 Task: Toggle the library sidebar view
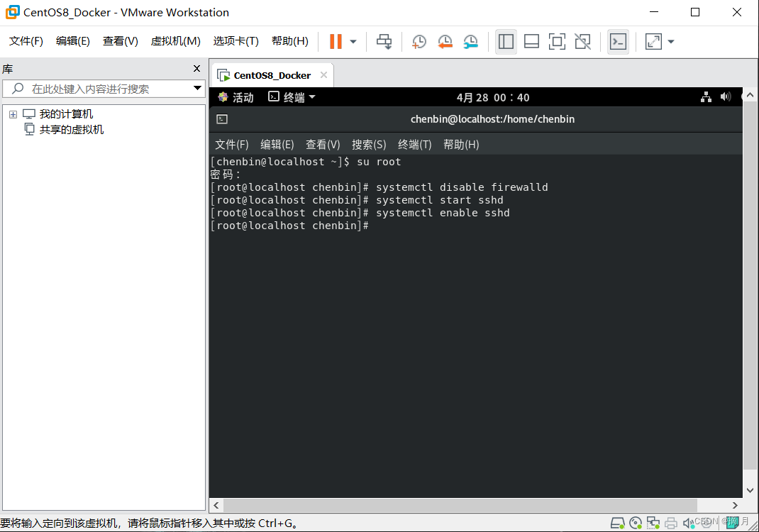[506, 42]
